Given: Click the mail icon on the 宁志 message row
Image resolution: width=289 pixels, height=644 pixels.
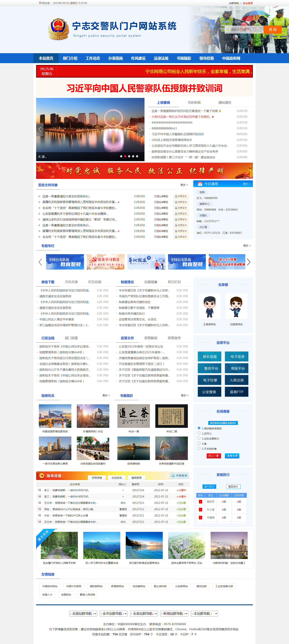Looking at the screenshot, I should click(39, 515).
